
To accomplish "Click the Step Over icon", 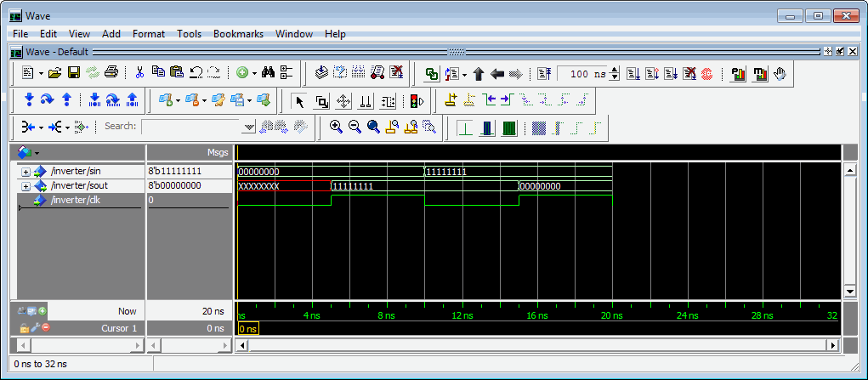I will tap(48, 99).
